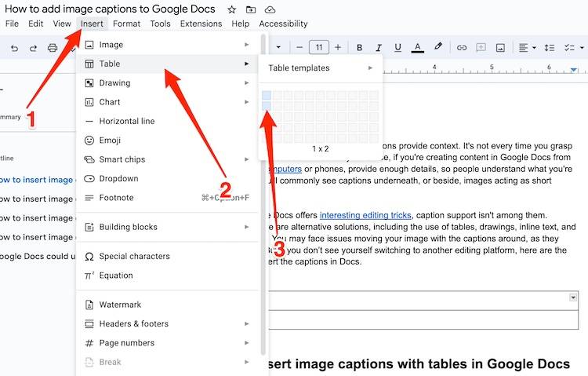The width and height of the screenshot is (588, 376).
Task: Click the move to folder icon
Action: tap(251, 9)
